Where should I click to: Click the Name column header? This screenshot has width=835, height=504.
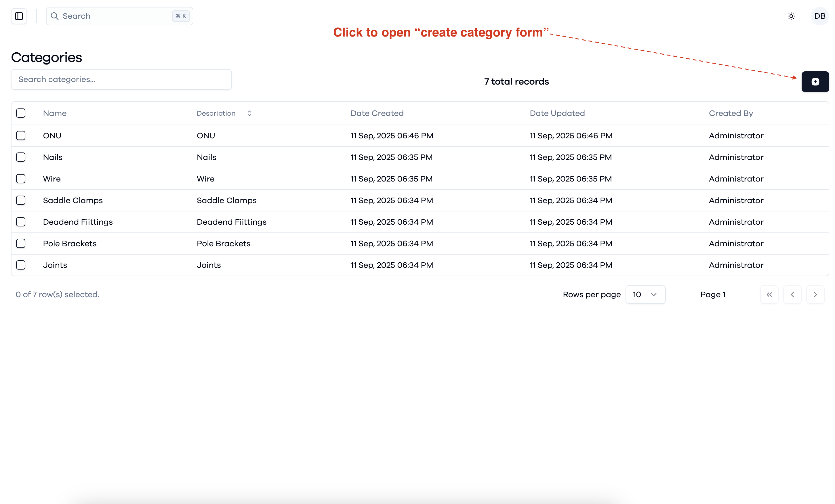click(55, 113)
